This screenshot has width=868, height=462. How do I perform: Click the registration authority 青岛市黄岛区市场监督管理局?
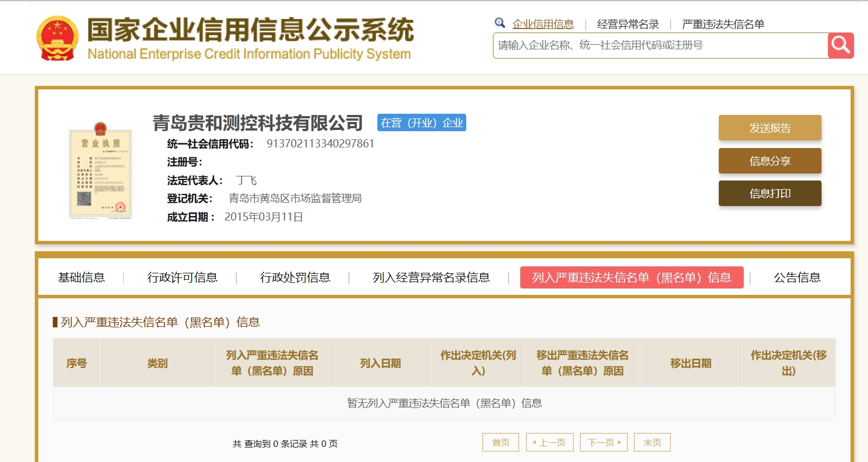pos(295,198)
